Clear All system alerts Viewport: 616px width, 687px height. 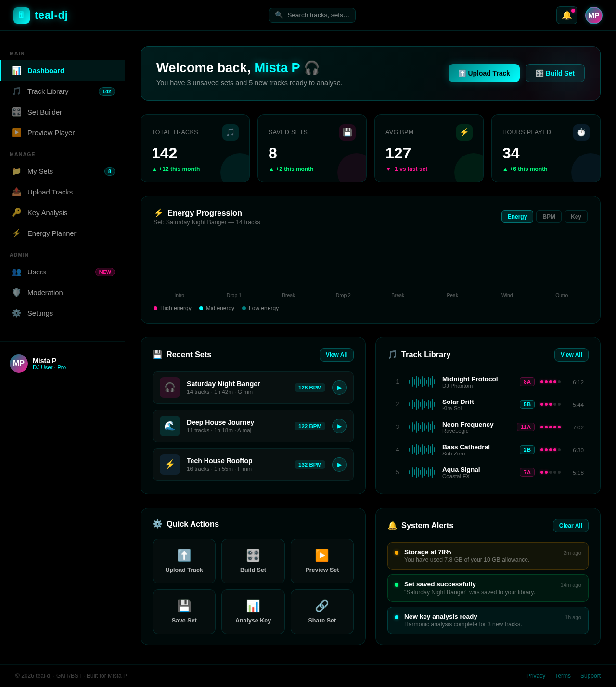coord(570,526)
